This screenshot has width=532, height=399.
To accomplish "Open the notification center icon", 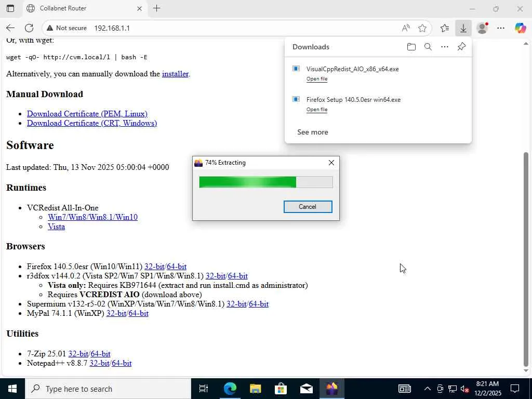I will click(515, 389).
